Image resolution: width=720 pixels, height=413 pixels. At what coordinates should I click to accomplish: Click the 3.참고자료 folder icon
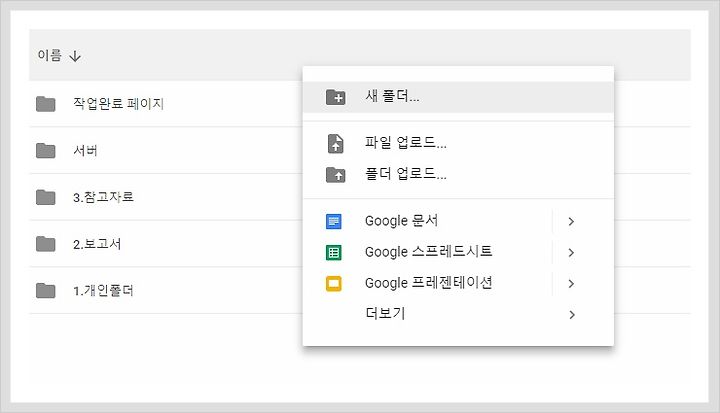45,197
